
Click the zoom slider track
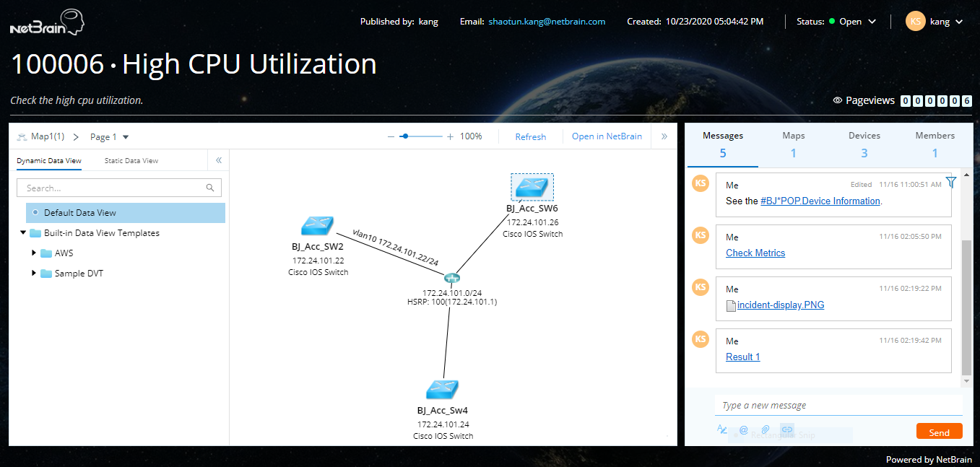pyautogui.click(x=421, y=136)
